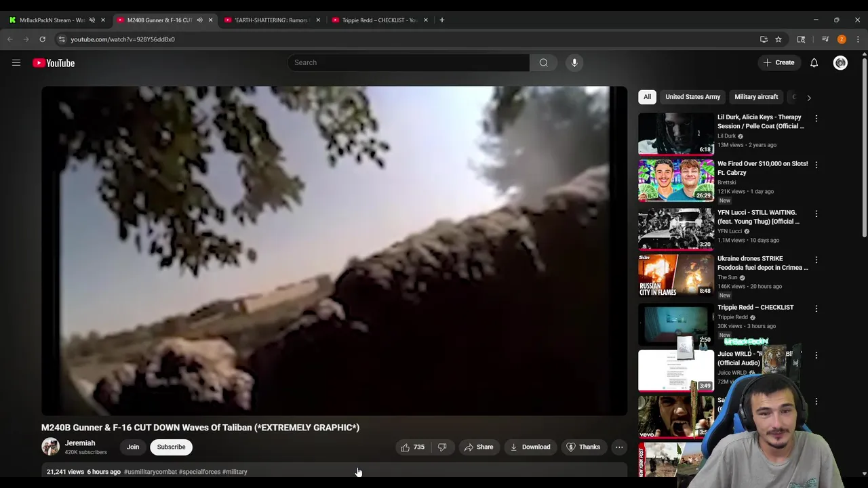Image resolution: width=868 pixels, height=488 pixels.
Task: Click the 420K subscribers text
Action: (86, 452)
